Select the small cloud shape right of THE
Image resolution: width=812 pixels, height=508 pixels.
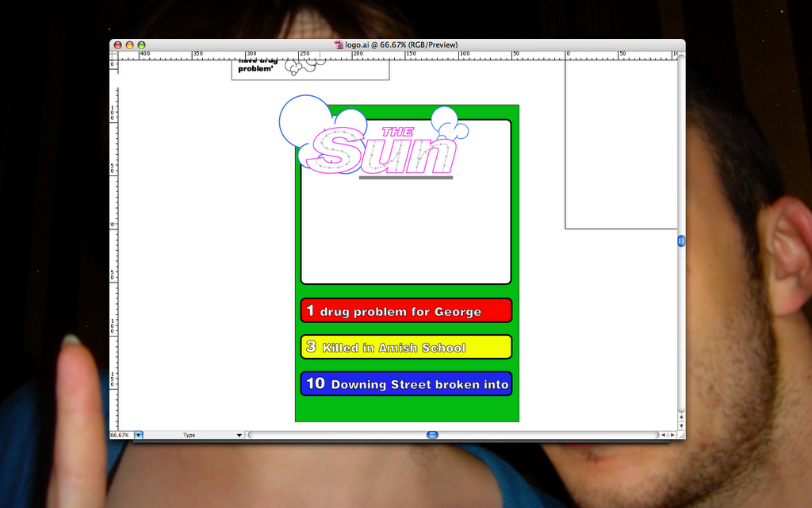click(x=450, y=123)
